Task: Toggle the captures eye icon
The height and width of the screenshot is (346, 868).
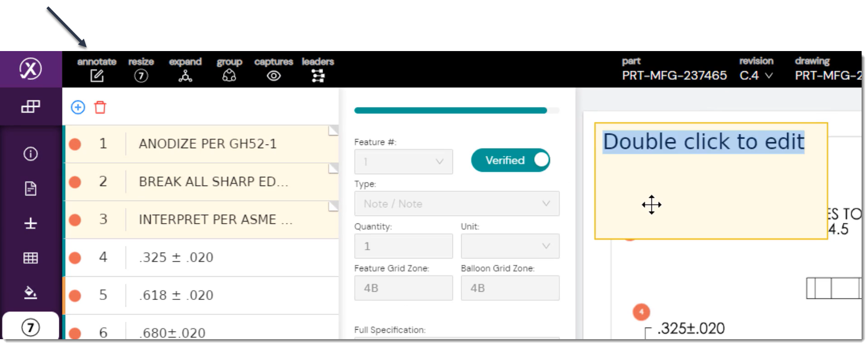Action: (274, 76)
